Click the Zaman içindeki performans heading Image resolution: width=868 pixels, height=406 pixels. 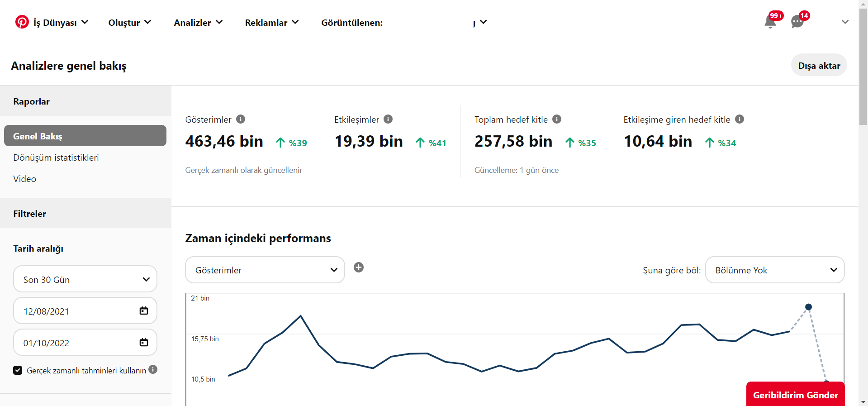tap(258, 238)
